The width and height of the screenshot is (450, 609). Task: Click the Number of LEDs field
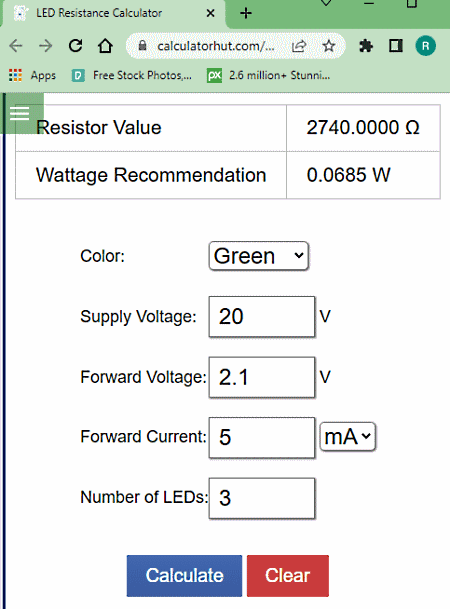coord(262,498)
